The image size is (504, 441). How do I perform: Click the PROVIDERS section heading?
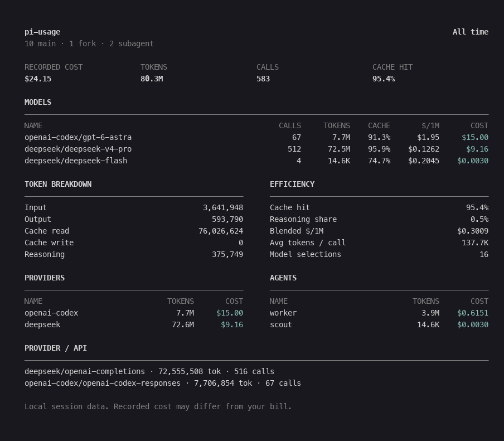point(45,278)
